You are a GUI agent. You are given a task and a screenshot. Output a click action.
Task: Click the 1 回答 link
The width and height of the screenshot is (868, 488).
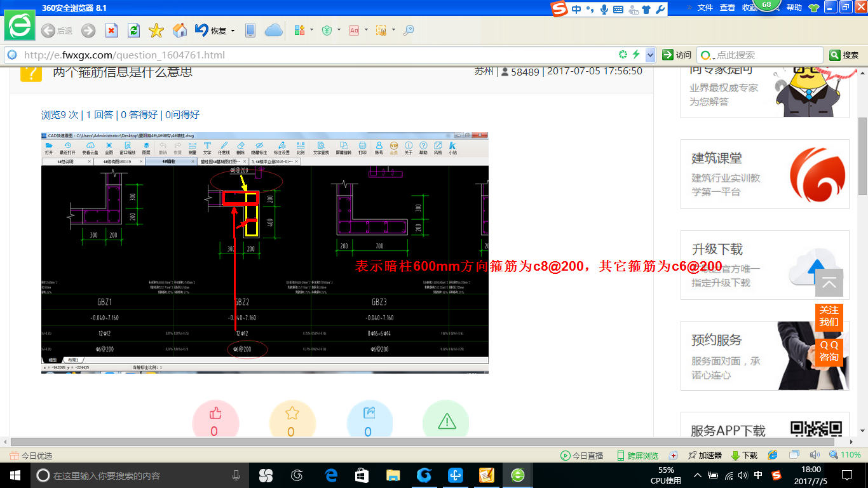(x=100, y=114)
